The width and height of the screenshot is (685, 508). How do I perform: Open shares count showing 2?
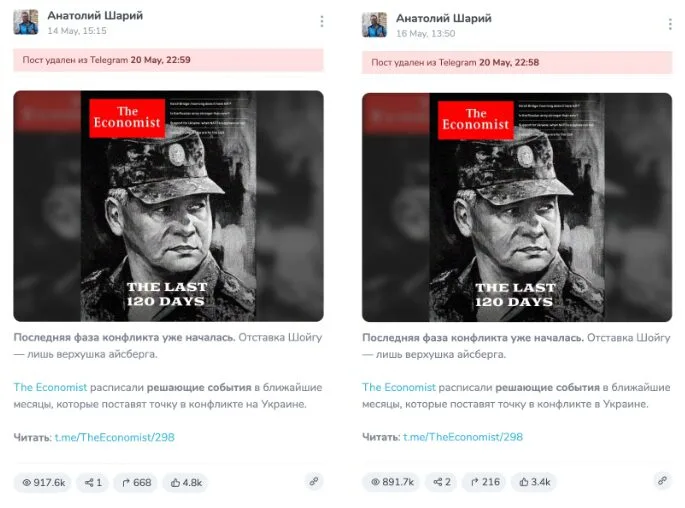(x=441, y=482)
